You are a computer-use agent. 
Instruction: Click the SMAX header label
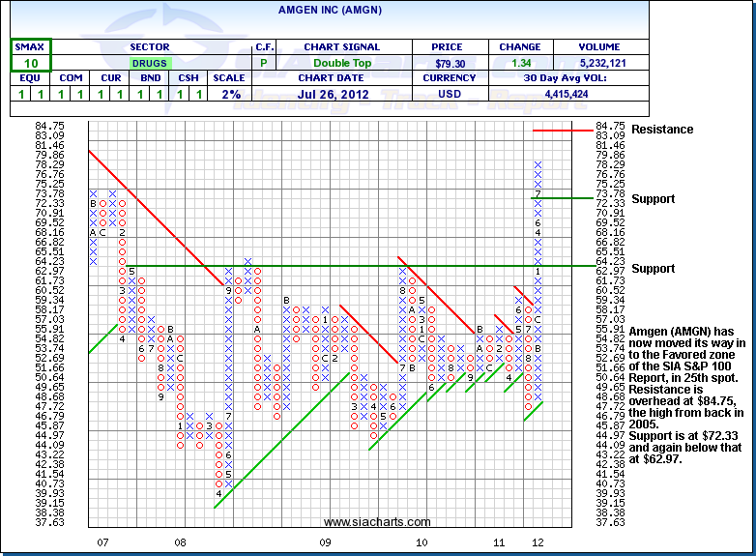(x=31, y=46)
